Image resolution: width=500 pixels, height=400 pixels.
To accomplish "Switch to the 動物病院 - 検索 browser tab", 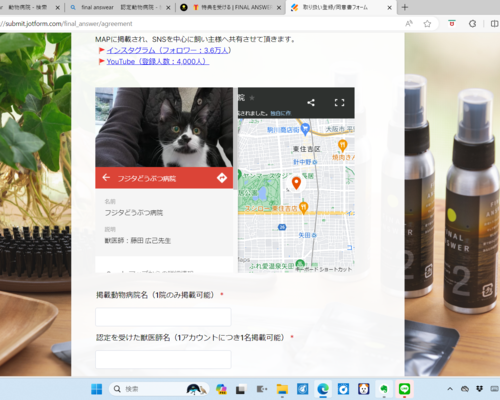I will point(28,7).
